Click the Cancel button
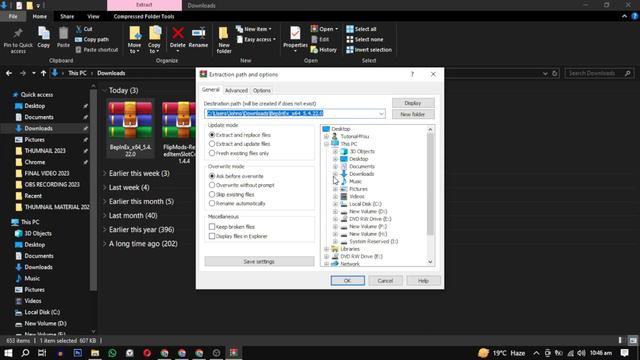 click(x=385, y=281)
